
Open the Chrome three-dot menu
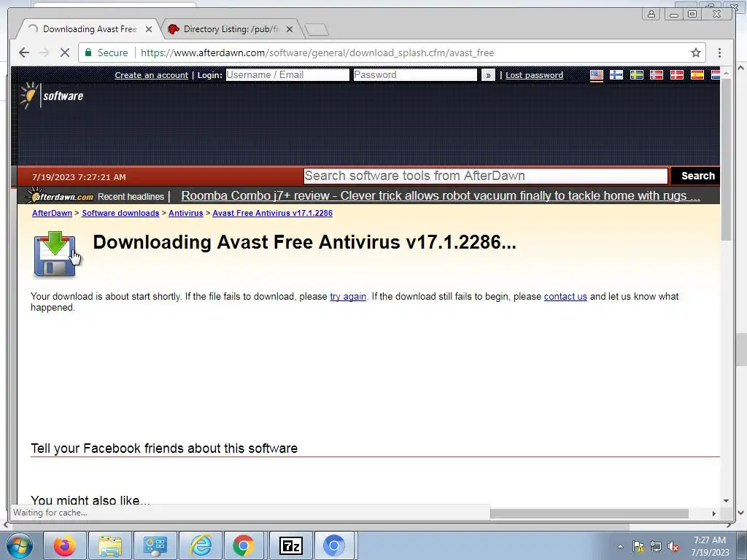click(x=719, y=52)
